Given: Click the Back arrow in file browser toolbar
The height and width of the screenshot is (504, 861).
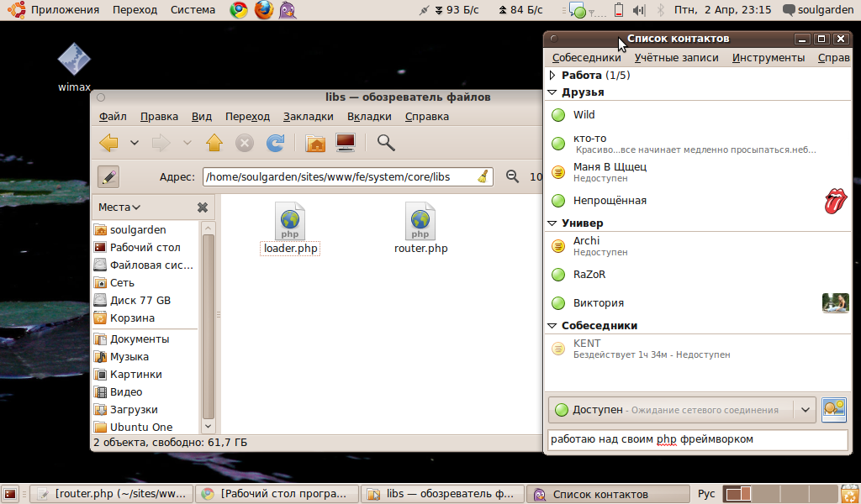Looking at the screenshot, I should click(108, 143).
